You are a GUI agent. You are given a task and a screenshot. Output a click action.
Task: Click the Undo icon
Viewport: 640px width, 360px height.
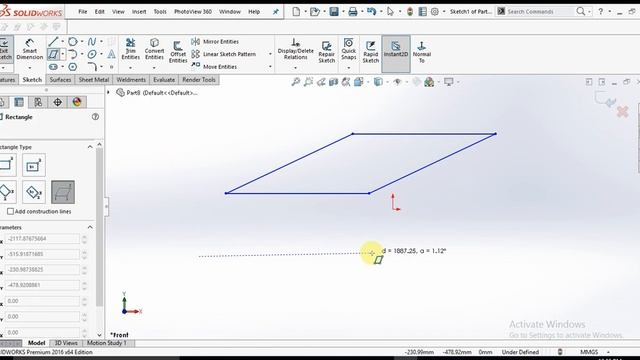click(x=371, y=12)
